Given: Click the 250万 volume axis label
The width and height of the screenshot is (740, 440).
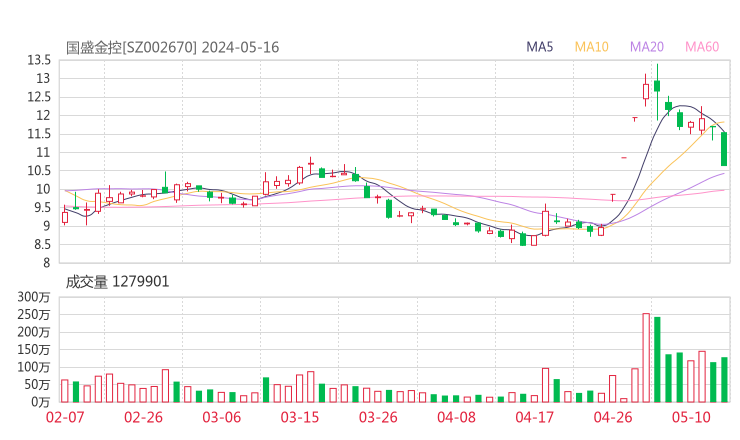Looking at the screenshot, I should [x=34, y=314].
